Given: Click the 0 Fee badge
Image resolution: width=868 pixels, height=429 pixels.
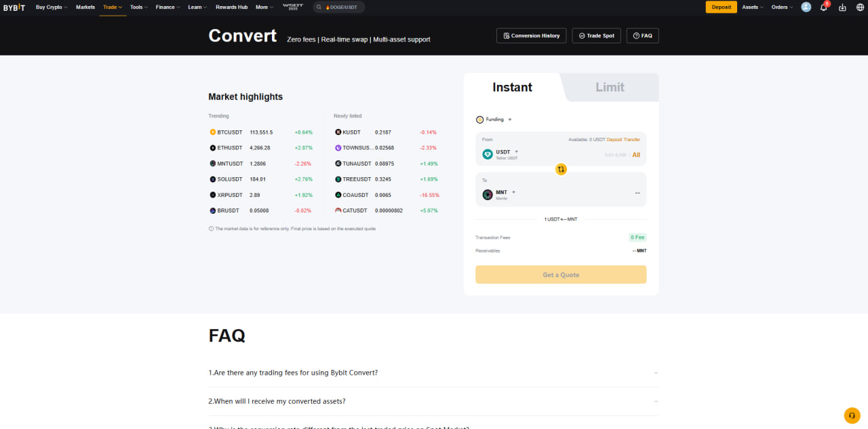Looking at the screenshot, I should pos(637,238).
